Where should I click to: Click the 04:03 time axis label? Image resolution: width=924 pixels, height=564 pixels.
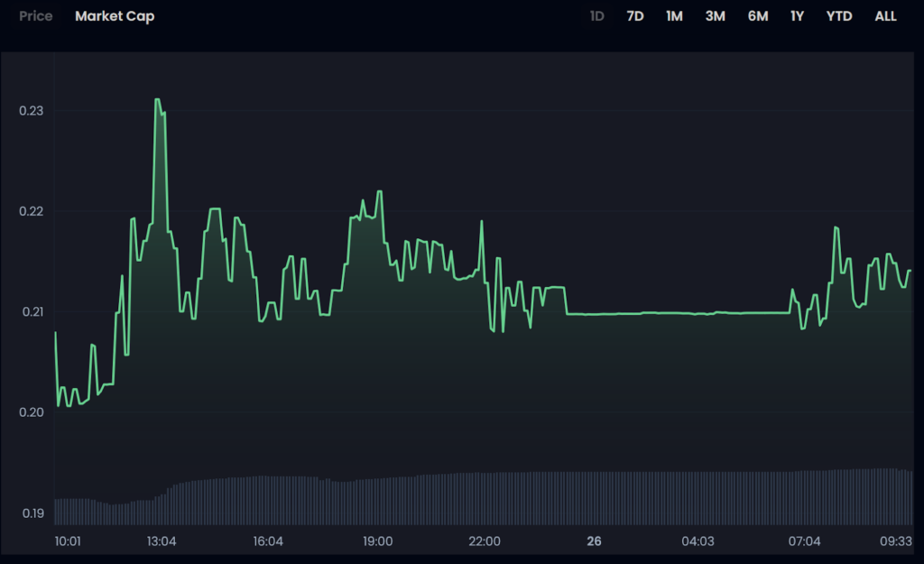(x=698, y=541)
